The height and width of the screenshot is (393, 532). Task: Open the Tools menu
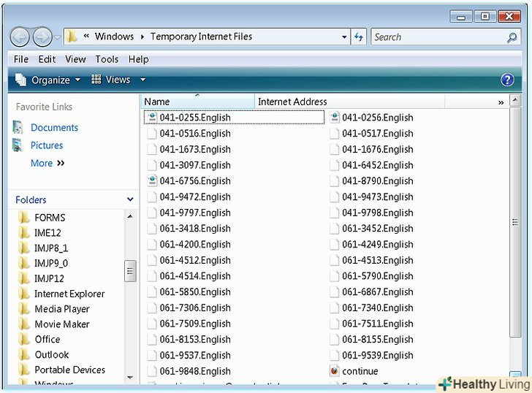(107, 59)
